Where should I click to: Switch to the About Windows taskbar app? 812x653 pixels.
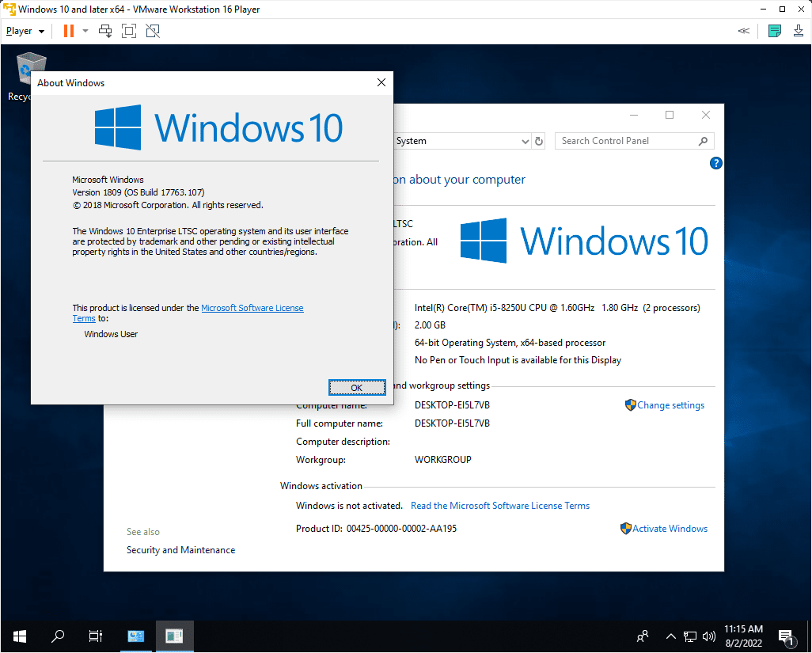pyautogui.click(x=174, y=636)
